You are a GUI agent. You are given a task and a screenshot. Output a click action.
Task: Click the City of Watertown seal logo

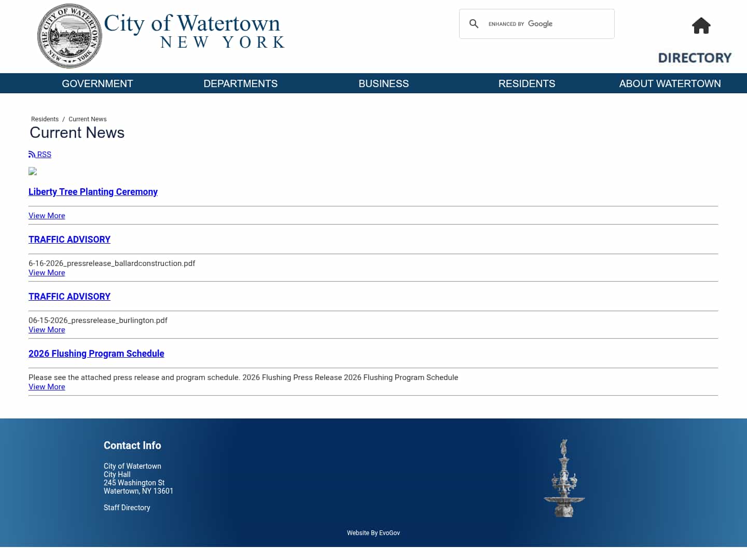(x=70, y=36)
